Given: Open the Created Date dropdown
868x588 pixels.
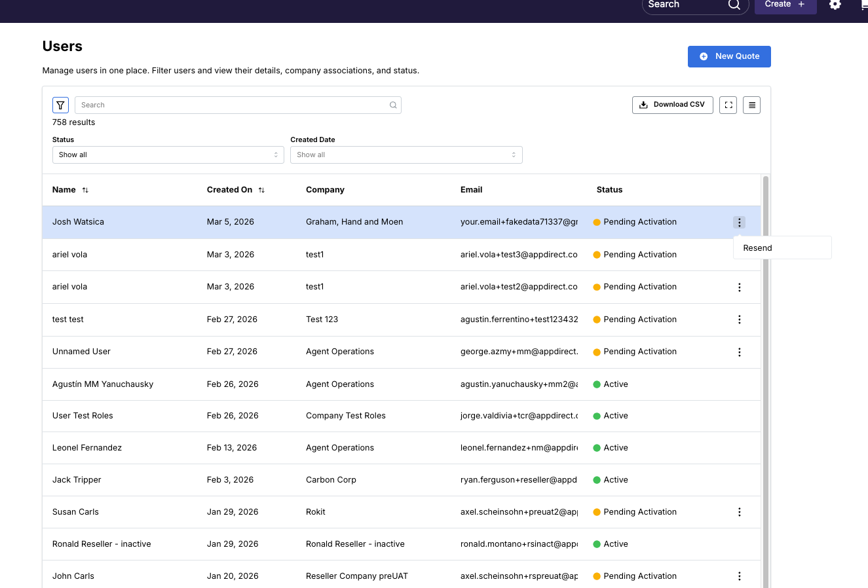Looking at the screenshot, I should [406, 155].
